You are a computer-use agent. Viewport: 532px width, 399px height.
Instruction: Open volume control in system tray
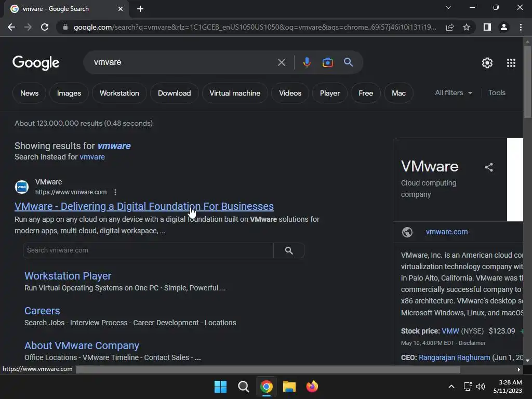[481, 387]
